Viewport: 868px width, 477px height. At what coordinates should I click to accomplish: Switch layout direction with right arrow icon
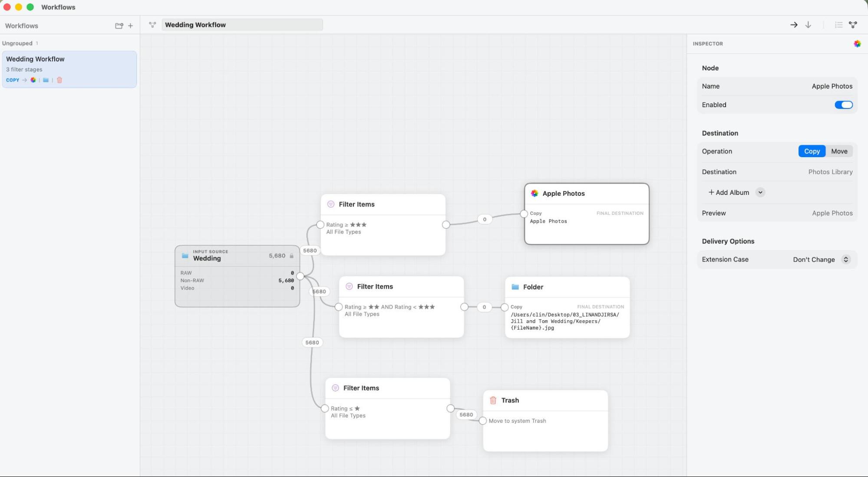pyautogui.click(x=794, y=25)
